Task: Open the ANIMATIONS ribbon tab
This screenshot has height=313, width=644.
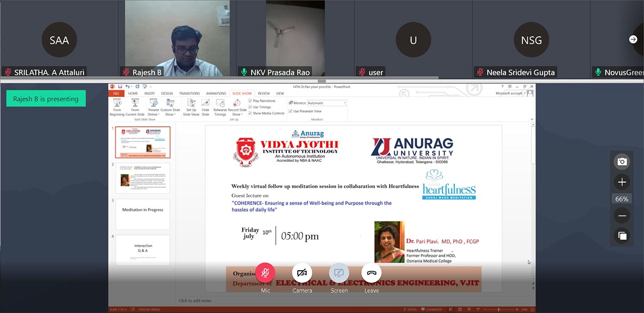Action: click(216, 94)
